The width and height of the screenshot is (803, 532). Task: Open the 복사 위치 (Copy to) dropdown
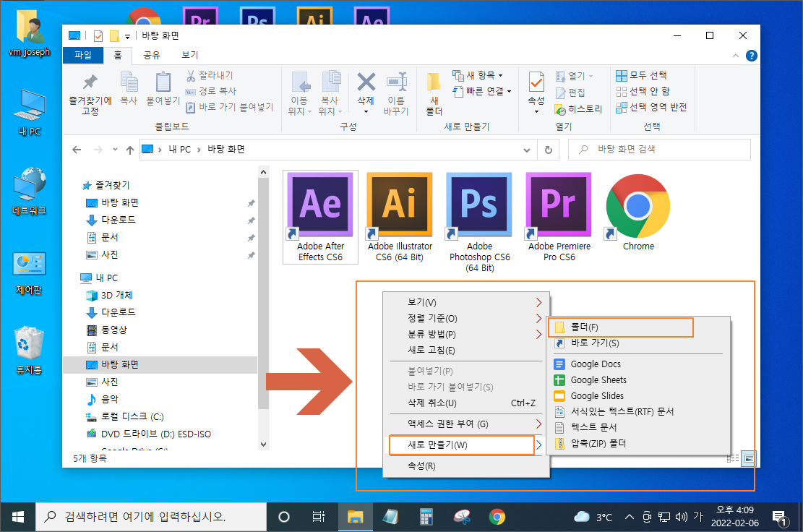(x=330, y=94)
